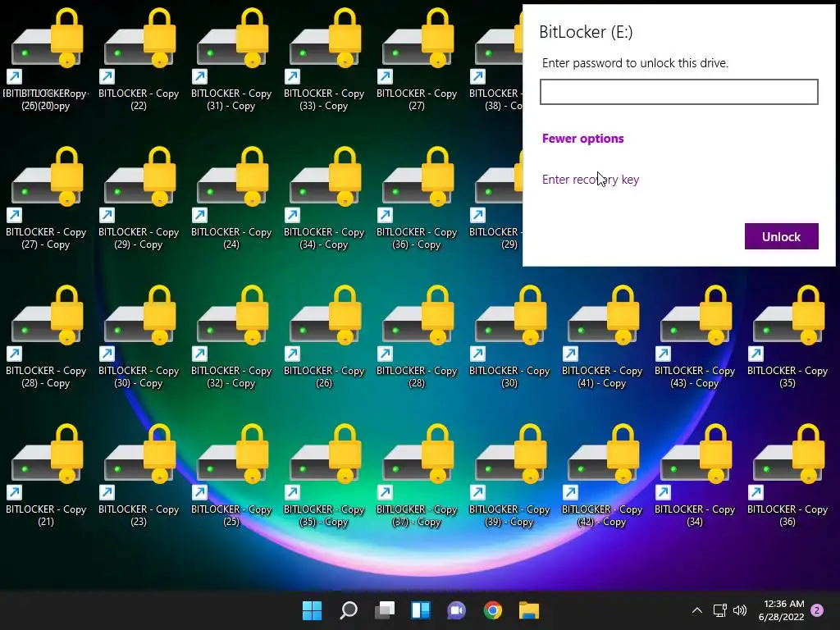
Task: Collapse with the Fewer options link
Action: tap(583, 138)
